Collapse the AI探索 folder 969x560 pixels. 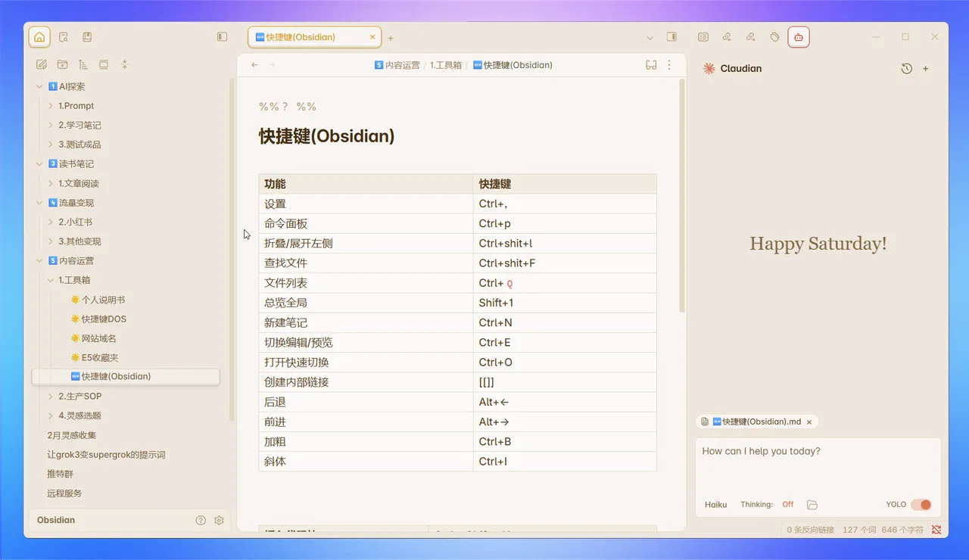(39, 87)
